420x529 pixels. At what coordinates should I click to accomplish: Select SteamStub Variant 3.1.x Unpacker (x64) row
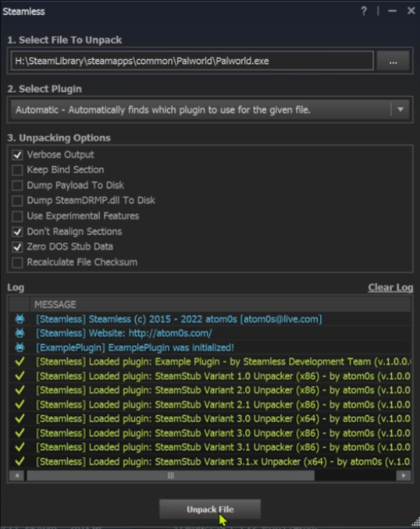(x=210, y=462)
